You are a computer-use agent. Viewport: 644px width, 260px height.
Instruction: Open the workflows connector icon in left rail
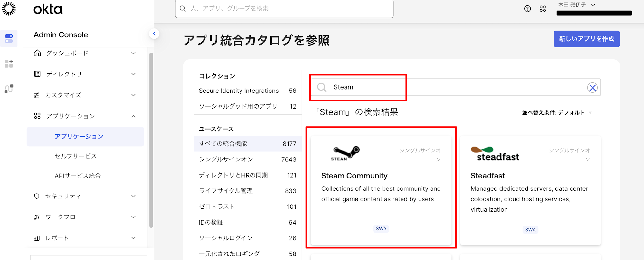click(x=9, y=89)
